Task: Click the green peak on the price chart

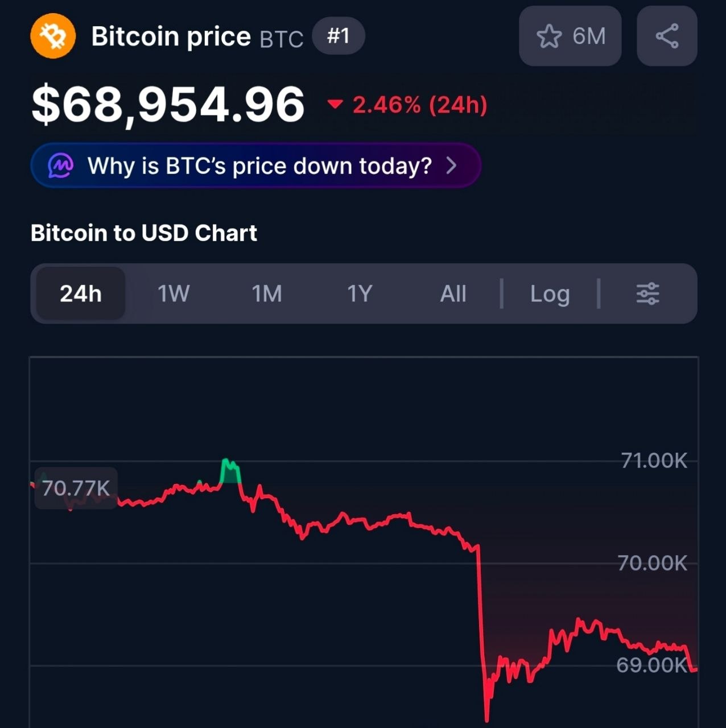Action: pyautogui.click(x=230, y=470)
